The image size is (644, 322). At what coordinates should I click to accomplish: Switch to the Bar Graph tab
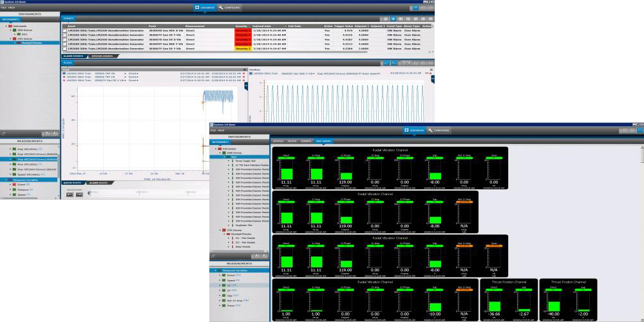(x=323, y=140)
